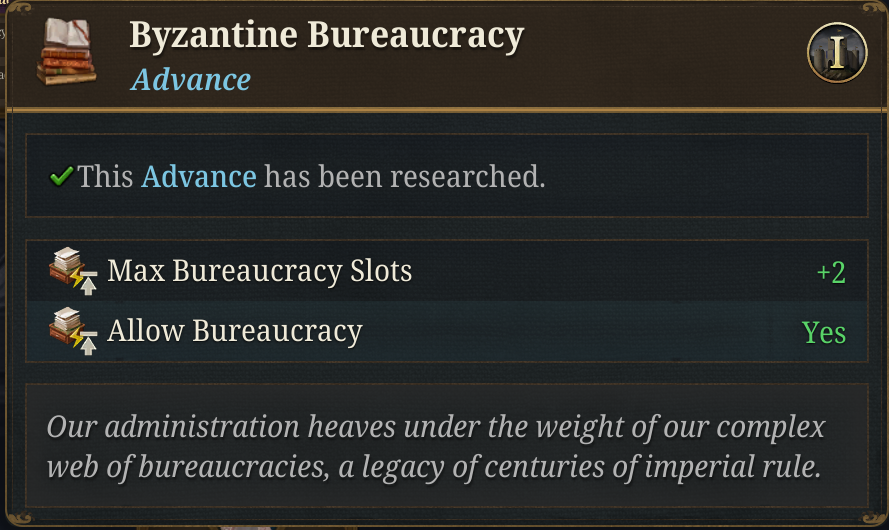
Task: Follow the blue Advance link in researched message
Action: point(199,177)
